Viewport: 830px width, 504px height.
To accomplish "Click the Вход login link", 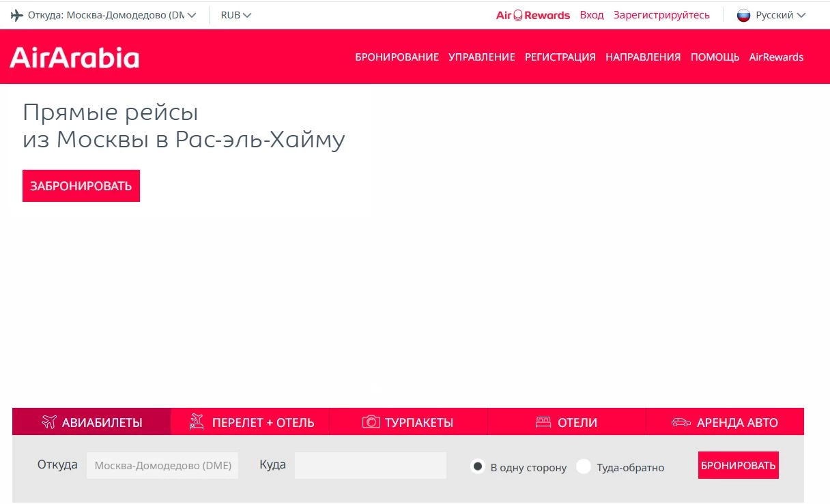I will coord(592,15).
